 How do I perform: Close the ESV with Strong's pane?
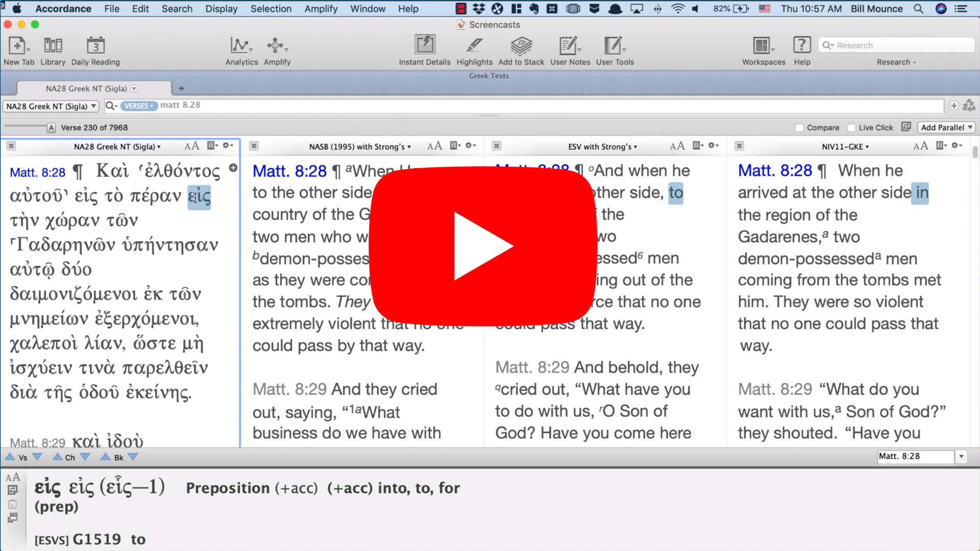[496, 146]
